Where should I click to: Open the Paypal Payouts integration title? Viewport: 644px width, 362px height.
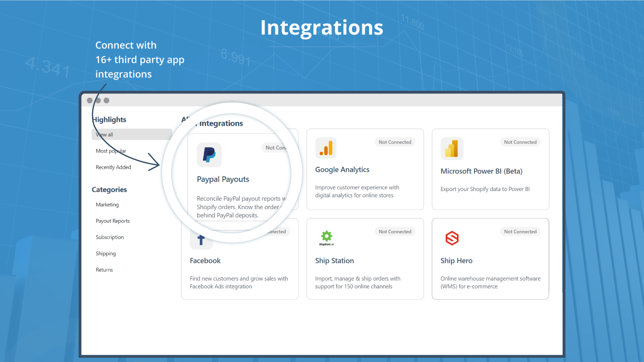[223, 179]
